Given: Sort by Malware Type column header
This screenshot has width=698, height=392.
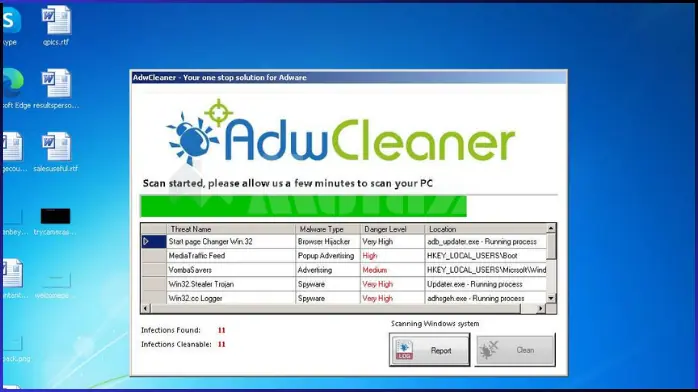Looking at the screenshot, I should coord(328,229).
